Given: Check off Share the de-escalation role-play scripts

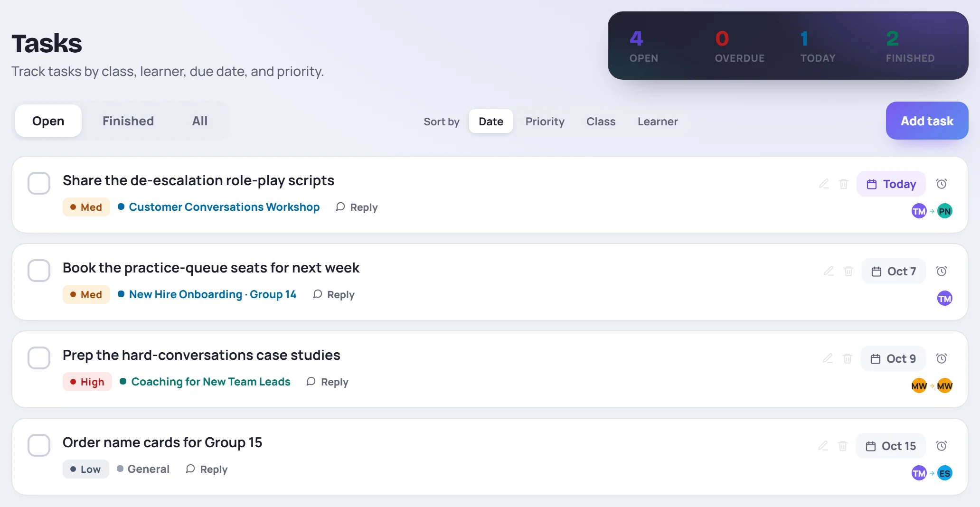Looking at the screenshot, I should [39, 183].
